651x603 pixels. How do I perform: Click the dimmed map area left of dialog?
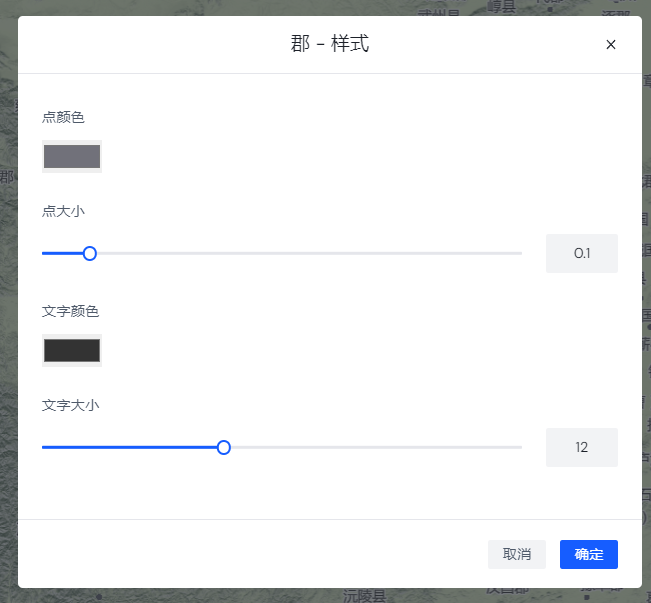(x=8, y=300)
